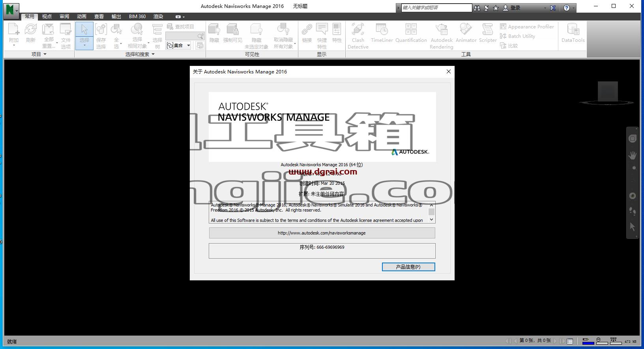Image resolution: width=644 pixels, height=349 pixels.
Task: Click the star favorites icon in title bar
Action: [496, 8]
